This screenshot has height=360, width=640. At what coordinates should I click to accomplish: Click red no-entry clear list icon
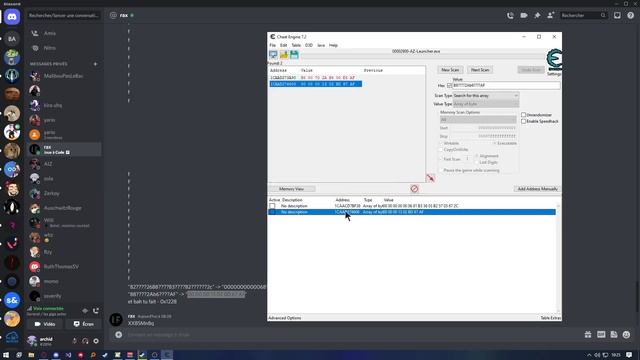click(x=414, y=189)
